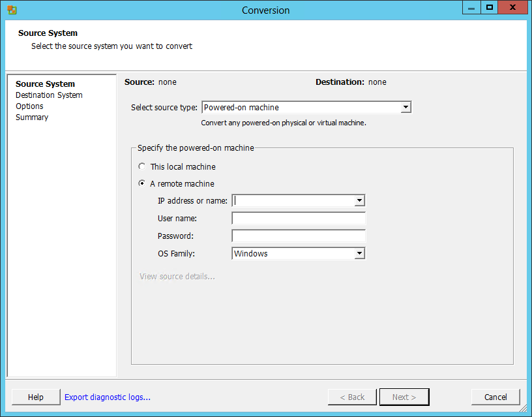Open the OS Family dropdown
The height and width of the screenshot is (417, 532).
coord(298,253)
